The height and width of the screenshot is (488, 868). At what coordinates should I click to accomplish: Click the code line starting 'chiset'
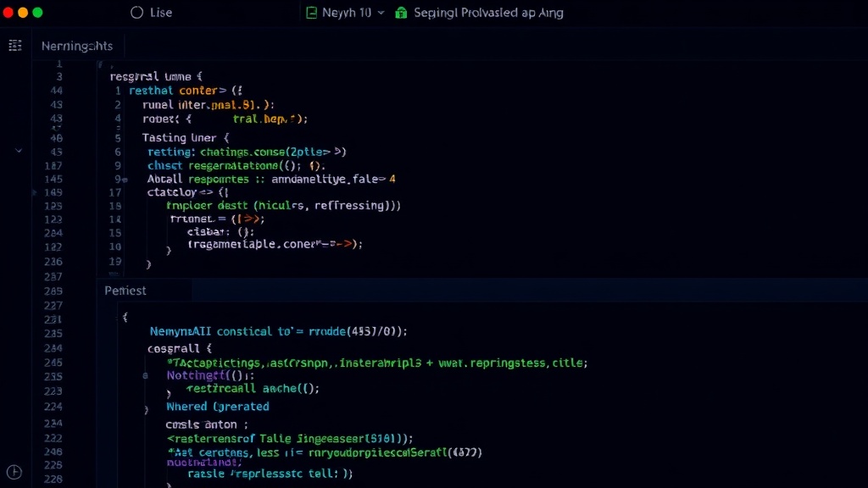tap(236, 165)
